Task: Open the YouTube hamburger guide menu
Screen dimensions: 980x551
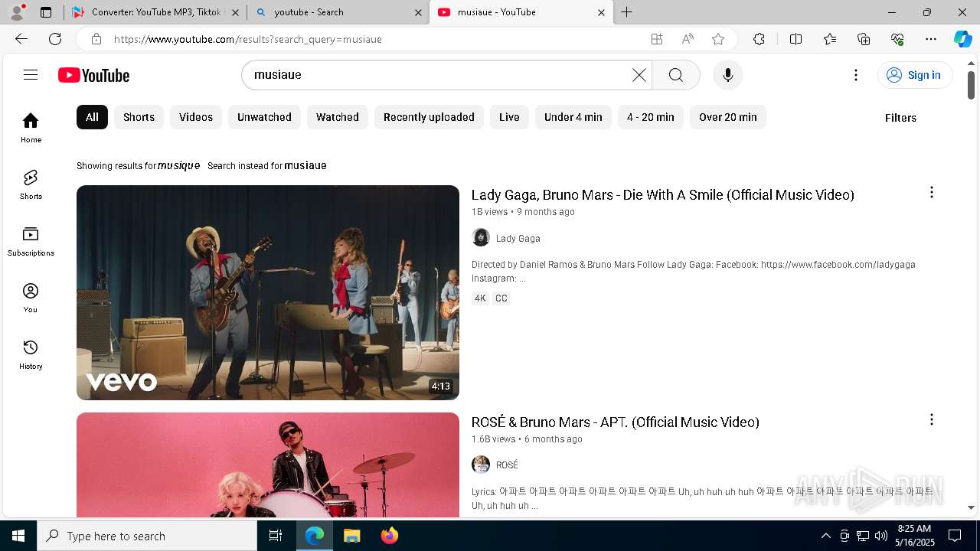Action: pyautogui.click(x=31, y=75)
